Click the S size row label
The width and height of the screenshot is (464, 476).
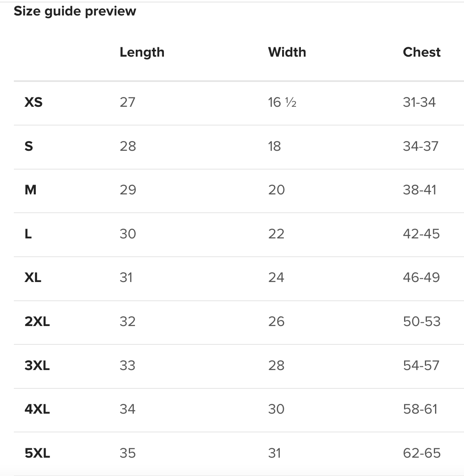click(29, 146)
